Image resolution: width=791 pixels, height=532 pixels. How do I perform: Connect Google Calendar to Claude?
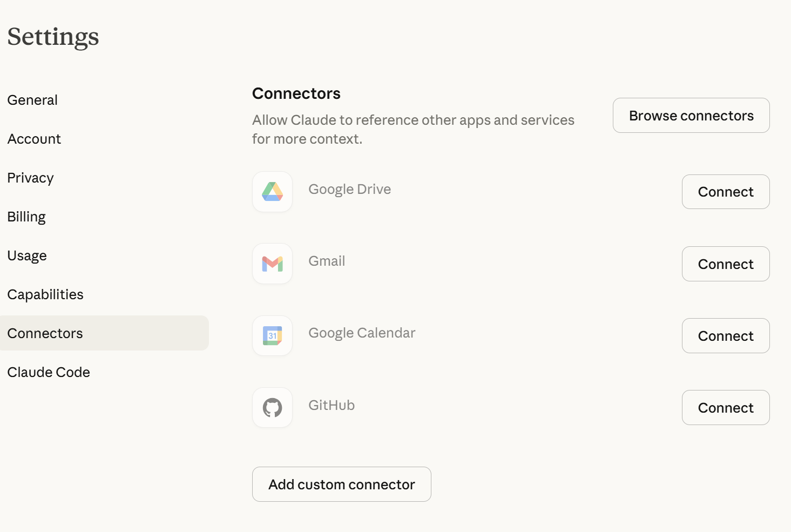click(726, 335)
